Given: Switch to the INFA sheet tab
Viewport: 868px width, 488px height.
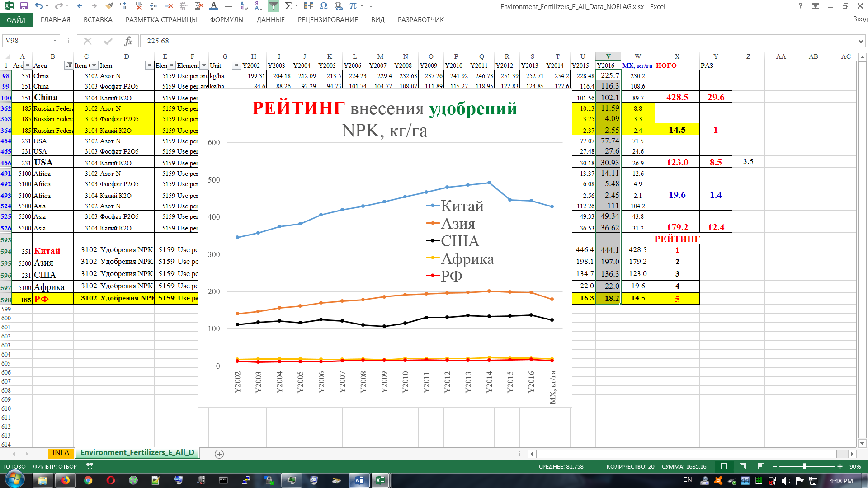Looking at the screenshot, I should coord(61,453).
